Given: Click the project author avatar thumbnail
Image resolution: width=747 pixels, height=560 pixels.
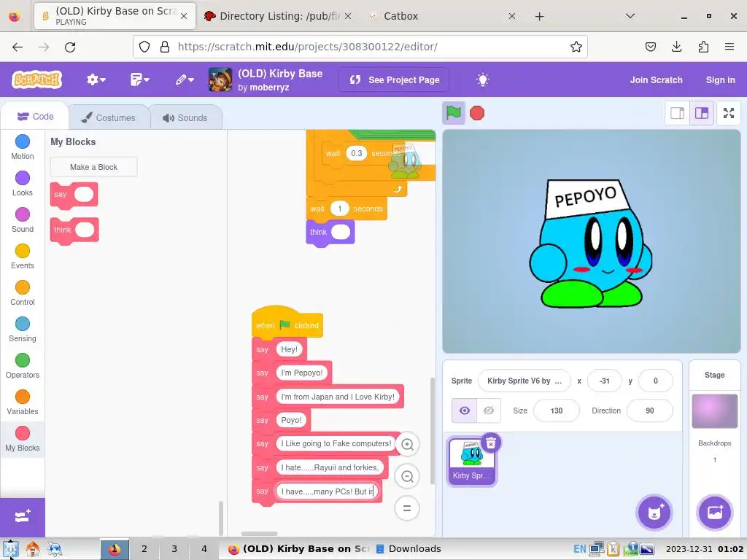Looking at the screenshot, I should pyautogui.click(x=220, y=79).
